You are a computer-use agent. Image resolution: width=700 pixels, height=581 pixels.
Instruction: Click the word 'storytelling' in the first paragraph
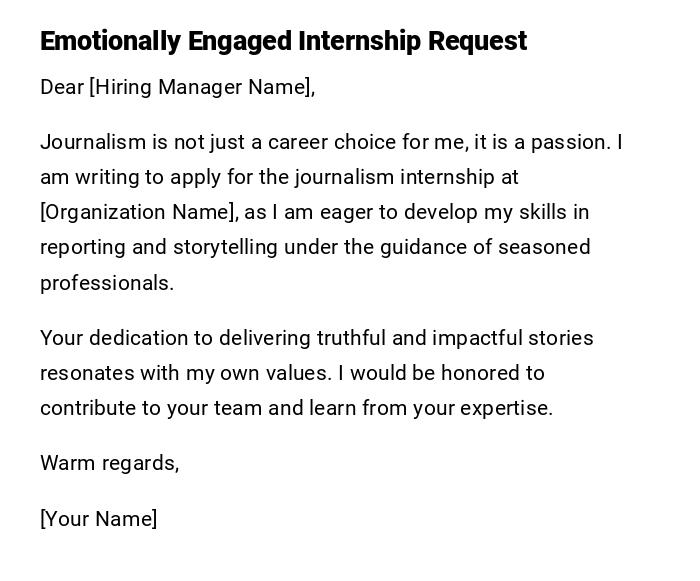[225, 248]
